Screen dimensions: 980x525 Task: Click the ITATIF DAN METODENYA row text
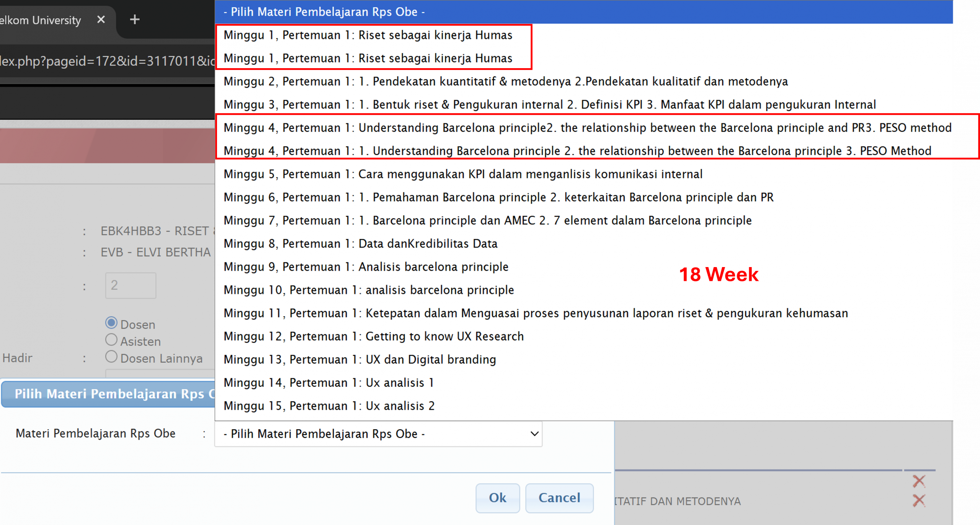pos(678,501)
